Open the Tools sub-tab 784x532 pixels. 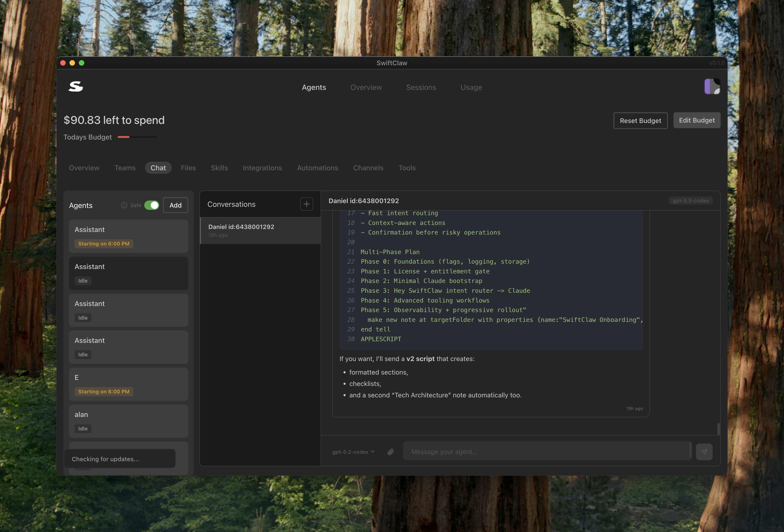(407, 168)
